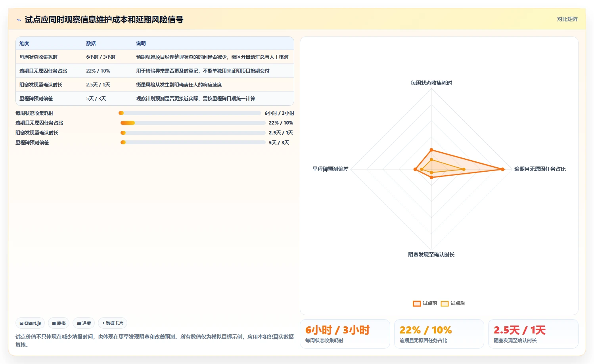594x364 pixels.
Task: Select table cell 阻塞发现至确认时长
Action: 41,85
